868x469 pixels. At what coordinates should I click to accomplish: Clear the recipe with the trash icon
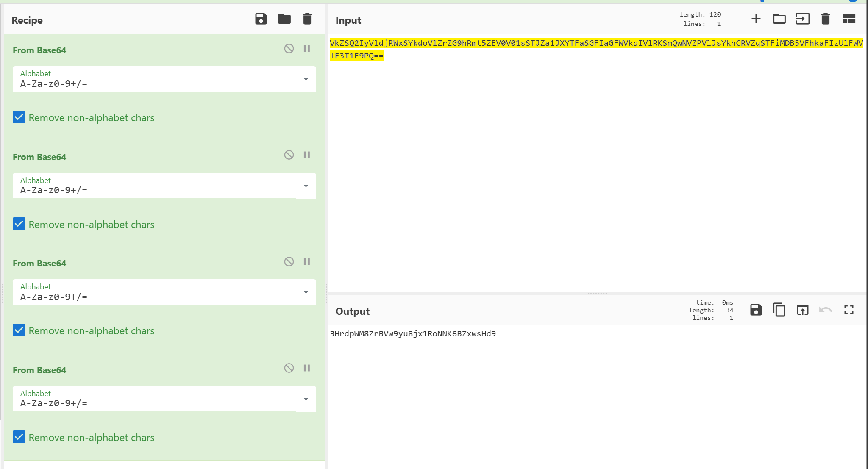click(307, 19)
